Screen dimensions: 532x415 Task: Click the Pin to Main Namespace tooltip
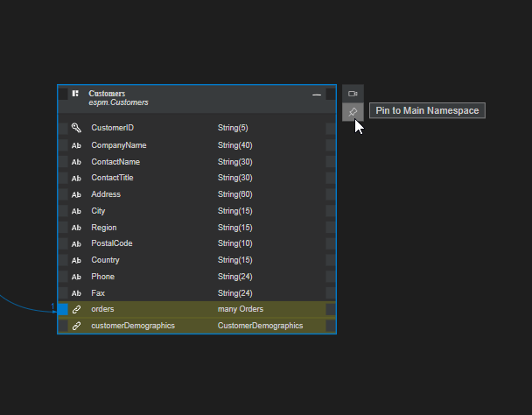(427, 110)
